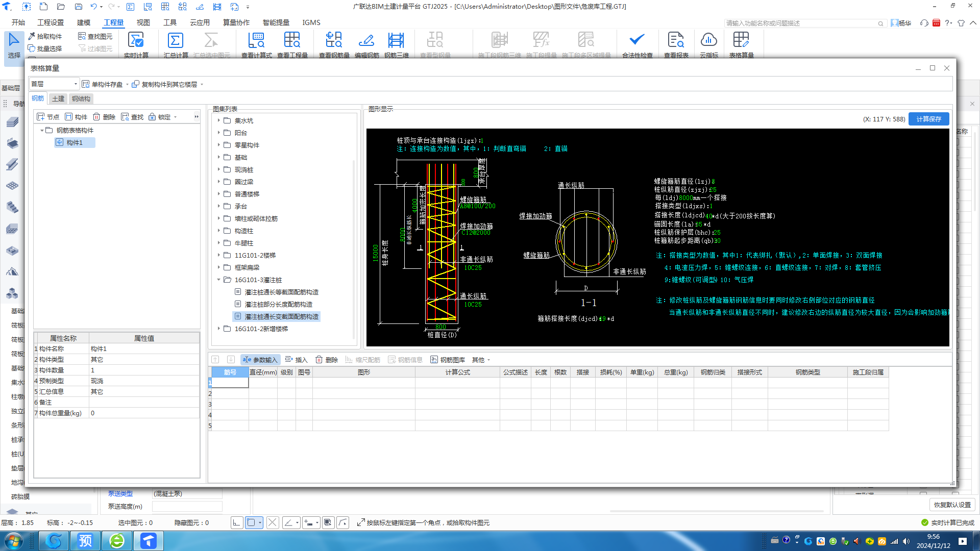Expand the 承台 folder

[x=219, y=206]
